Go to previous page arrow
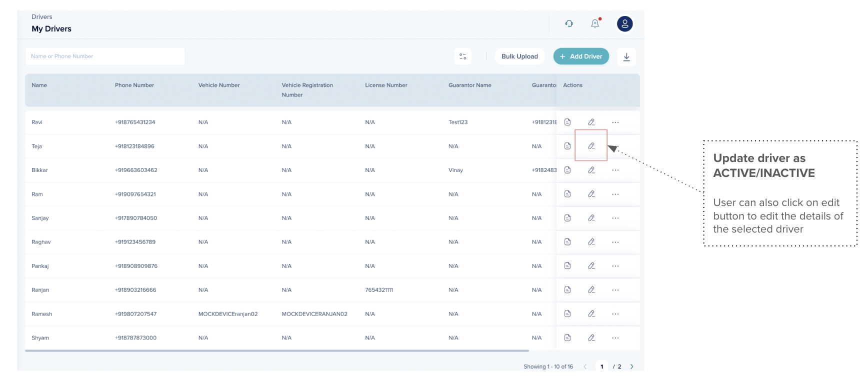Viewport: 868px width, 376px height. pyautogui.click(x=585, y=366)
